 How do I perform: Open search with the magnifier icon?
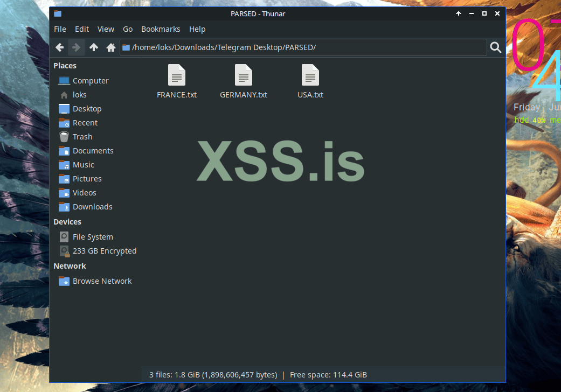[x=496, y=47]
